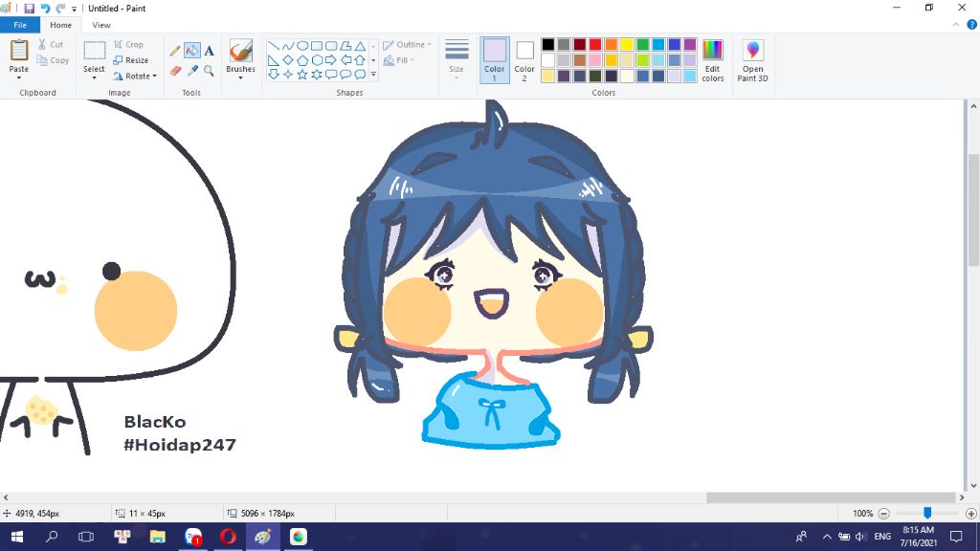The height and width of the screenshot is (551, 980).
Task: Pick the green color swatch
Action: coord(642,44)
